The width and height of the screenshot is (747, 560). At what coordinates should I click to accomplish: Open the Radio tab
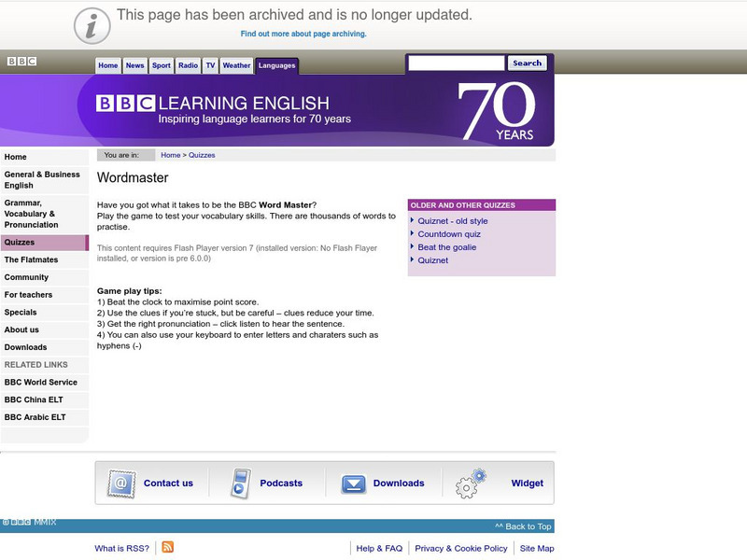[189, 65]
